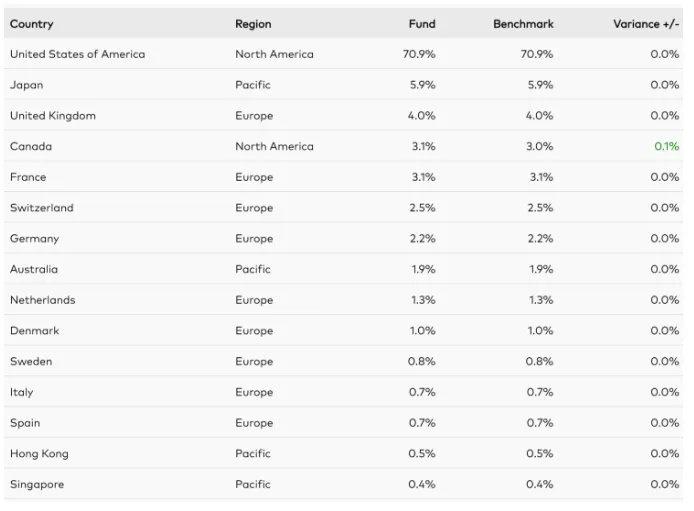Viewport: 694px width, 511px height.
Task: Click the Fund column header
Action: click(x=422, y=24)
